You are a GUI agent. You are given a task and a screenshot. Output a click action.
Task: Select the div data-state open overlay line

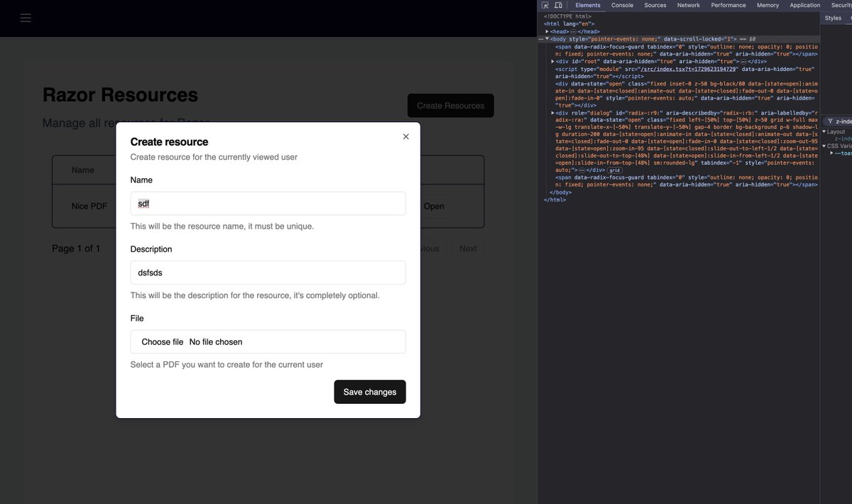point(687,94)
